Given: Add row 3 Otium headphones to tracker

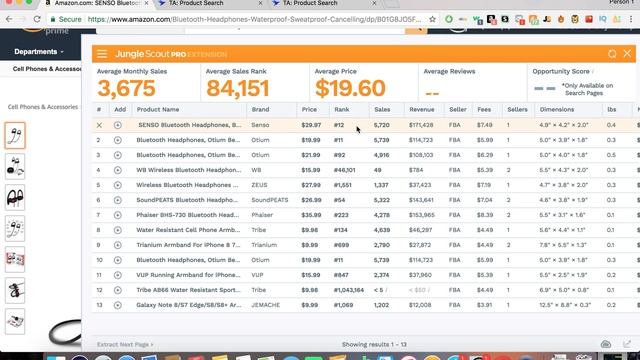Looking at the screenshot, I should [118, 155].
